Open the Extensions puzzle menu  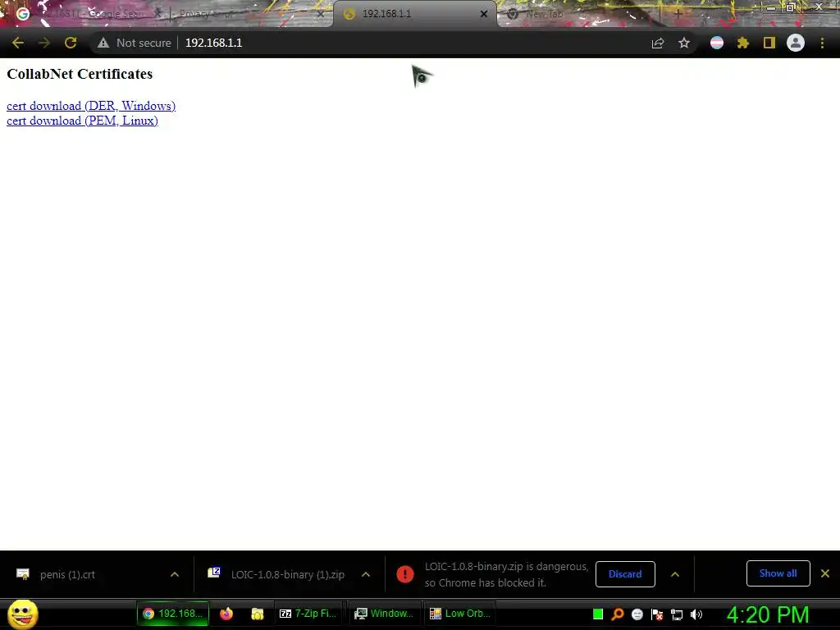[743, 43]
